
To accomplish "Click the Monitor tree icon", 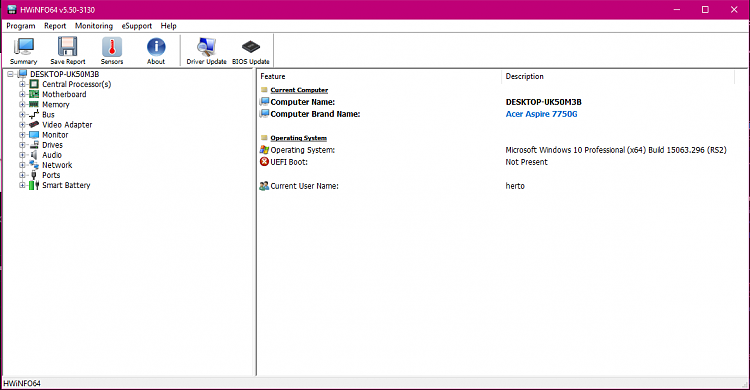I will tap(34, 135).
